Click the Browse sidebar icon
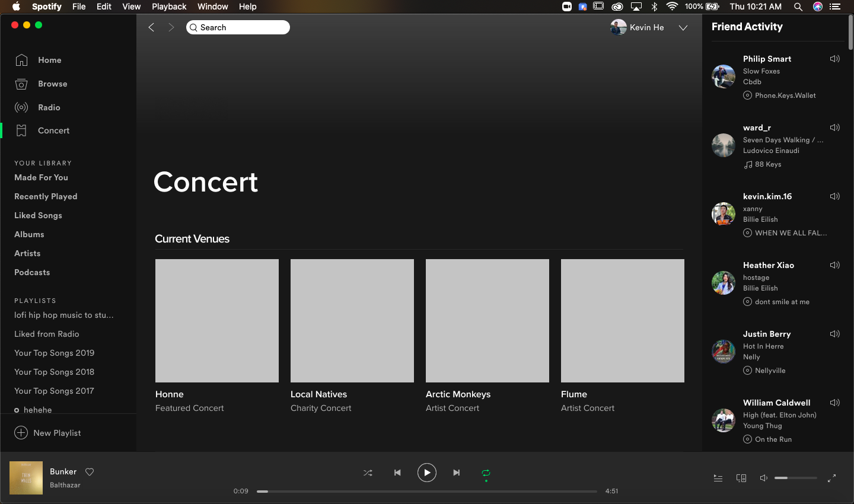This screenshot has height=504, width=854. [21, 84]
